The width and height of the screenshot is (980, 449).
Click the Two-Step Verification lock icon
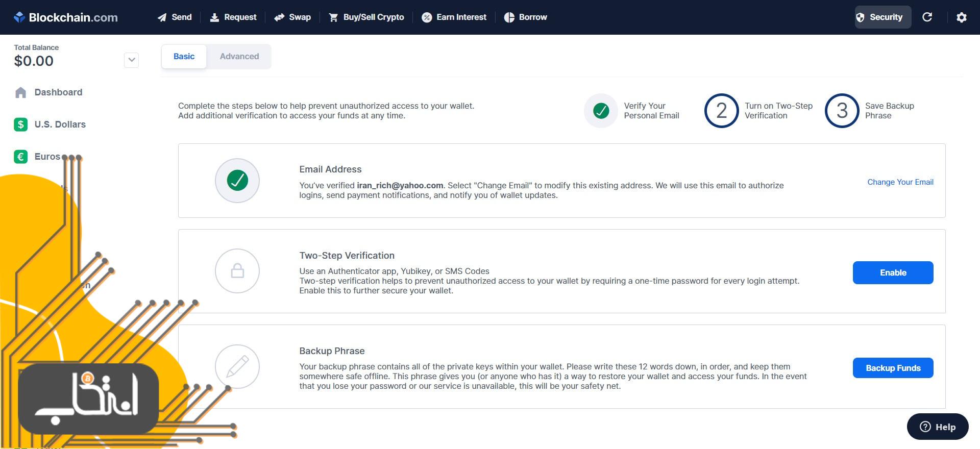[x=237, y=271]
